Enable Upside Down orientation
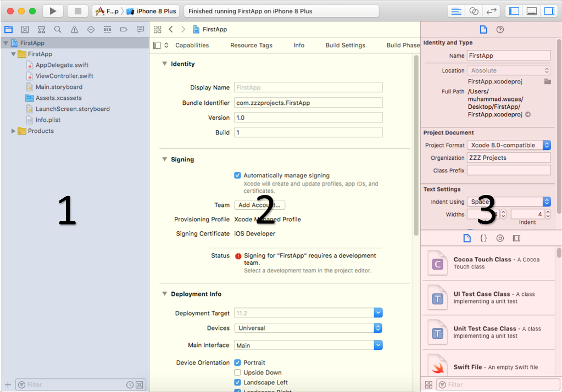The width and height of the screenshot is (562, 392). [237, 373]
